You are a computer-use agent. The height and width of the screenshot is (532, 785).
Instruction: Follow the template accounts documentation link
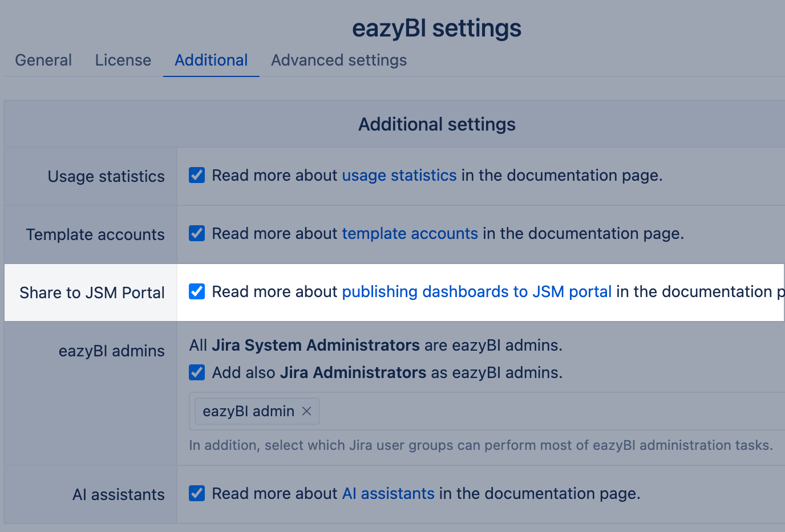tap(410, 234)
